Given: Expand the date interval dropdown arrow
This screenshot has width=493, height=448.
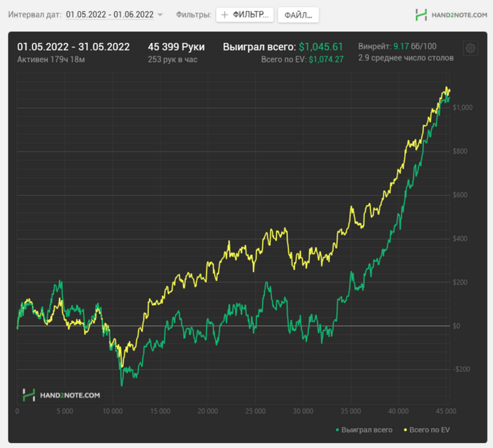Looking at the screenshot, I should coord(160,15).
